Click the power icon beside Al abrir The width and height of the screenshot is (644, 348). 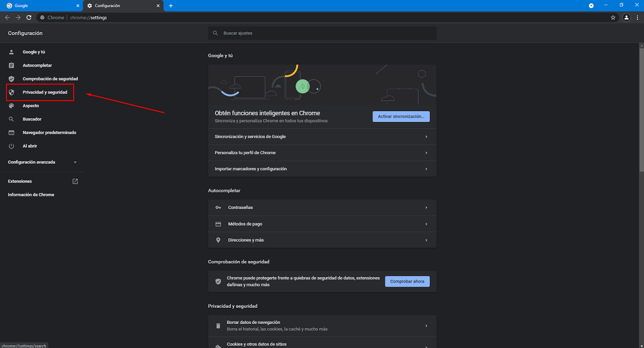click(x=11, y=146)
